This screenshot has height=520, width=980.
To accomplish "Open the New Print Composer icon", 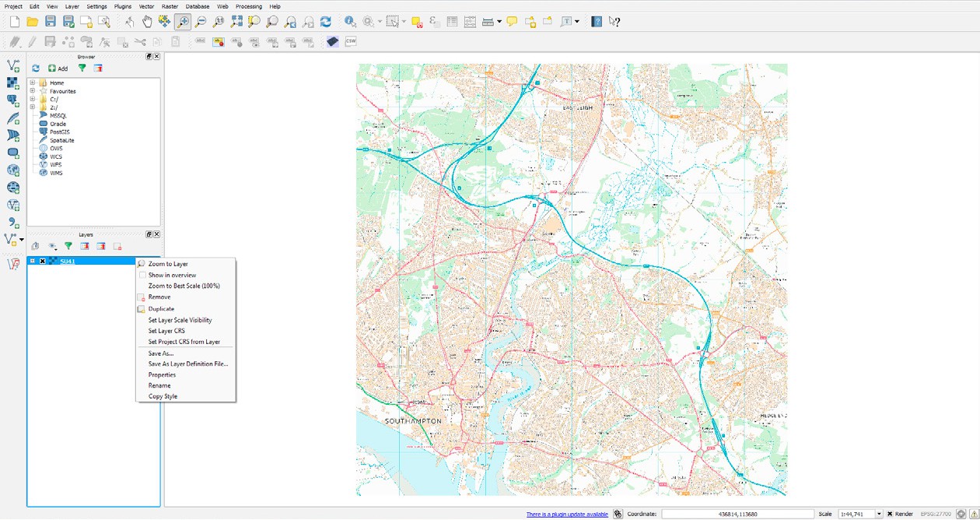I will point(84,21).
